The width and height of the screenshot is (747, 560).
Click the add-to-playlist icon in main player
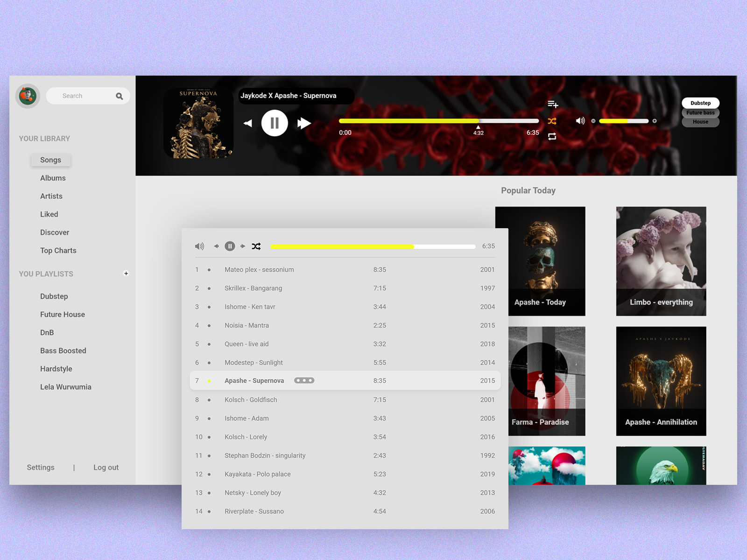pyautogui.click(x=553, y=104)
